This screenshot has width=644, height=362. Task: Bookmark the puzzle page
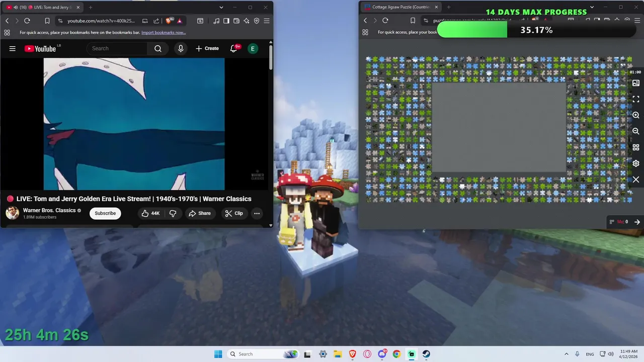pyautogui.click(x=413, y=21)
